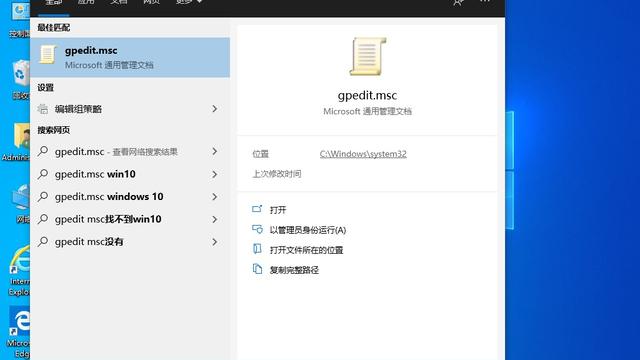Click search icon beside gpedit.msc 查看网络搜索结果
The width and height of the screenshot is (640, 360).
click(43, 152)
